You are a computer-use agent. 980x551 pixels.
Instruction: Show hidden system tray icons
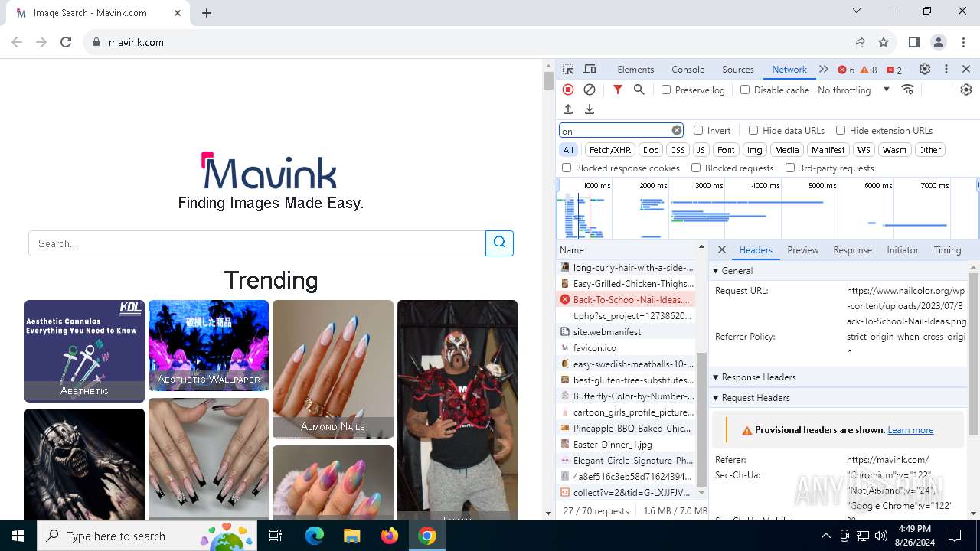825,536
